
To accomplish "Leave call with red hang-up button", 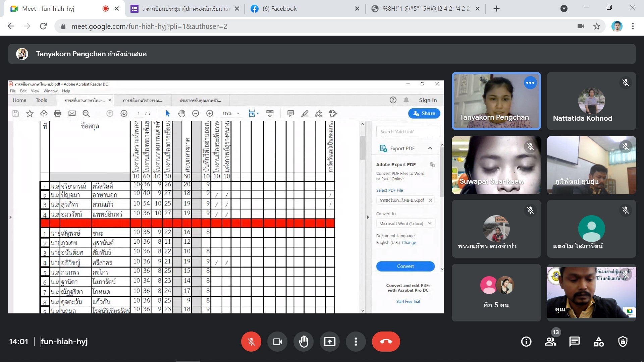I will point(386,342).
